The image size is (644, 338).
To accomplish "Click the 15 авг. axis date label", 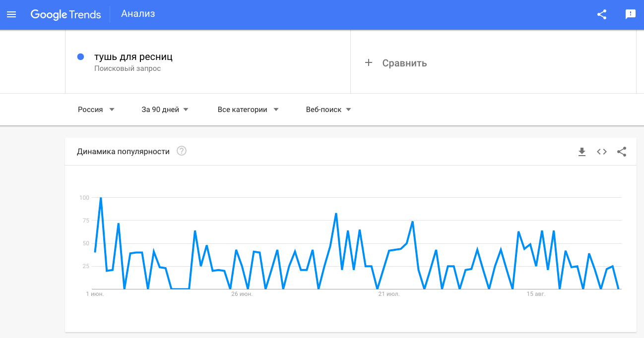I will pyautogui.click(x=536, y=294).
